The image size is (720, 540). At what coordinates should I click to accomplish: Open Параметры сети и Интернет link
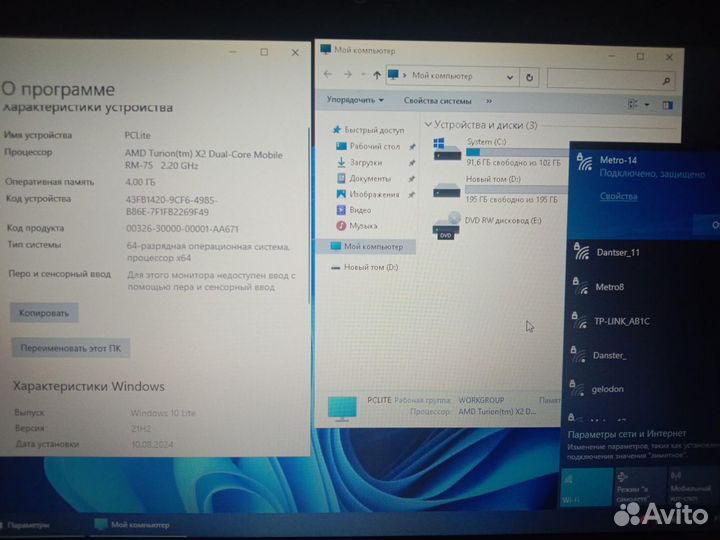coord(626,434)
